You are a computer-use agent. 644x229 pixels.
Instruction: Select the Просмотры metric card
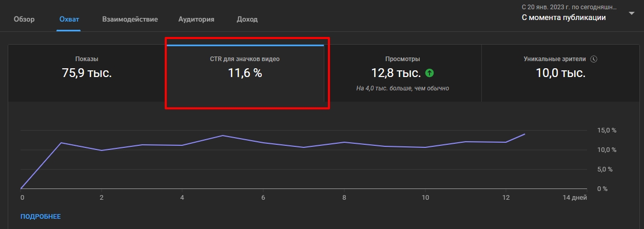tap(403, 72)
